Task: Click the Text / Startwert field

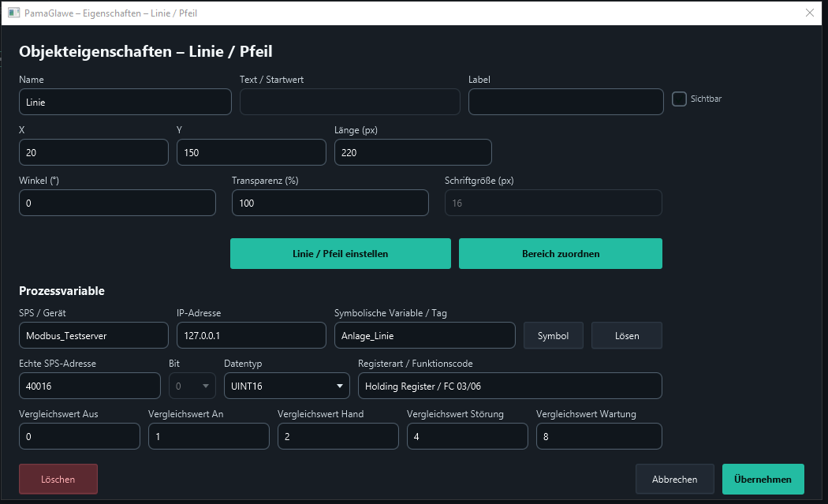Action: coord(349,102)
